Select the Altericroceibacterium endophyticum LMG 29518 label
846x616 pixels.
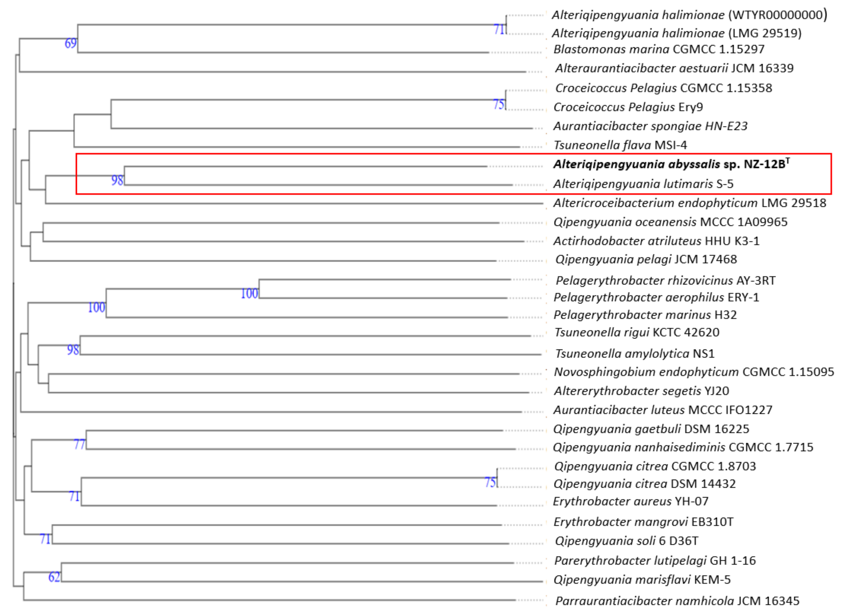coord(690,203)
